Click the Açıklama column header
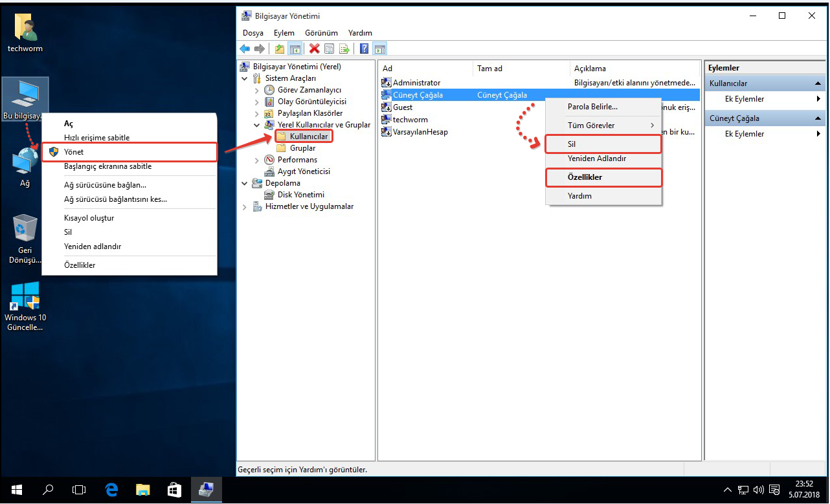 pyautogui.click(x=590, y=69)
